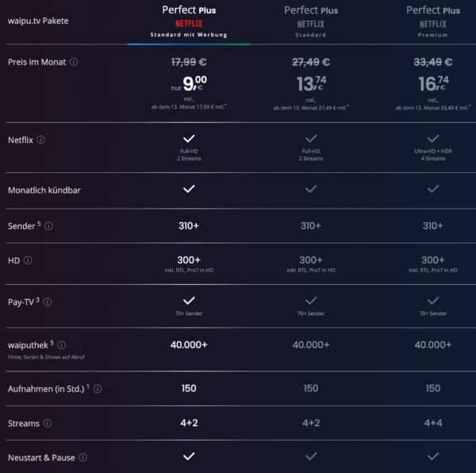Image resolution: width=476 pixels, height=473 pixels.
Task: Switch to Perfect Plus Netflix Standard column
Action: click(x=311, y=21)
